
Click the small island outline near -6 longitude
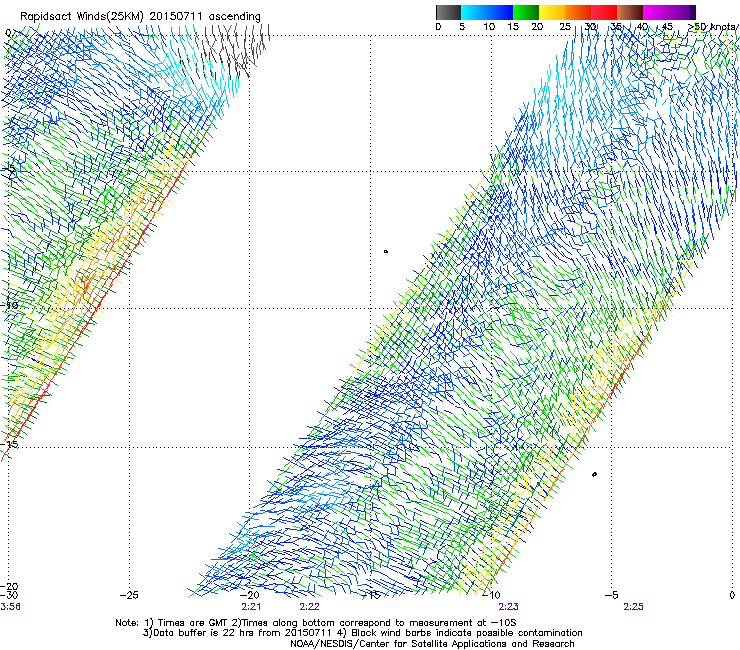click(594, 474)
